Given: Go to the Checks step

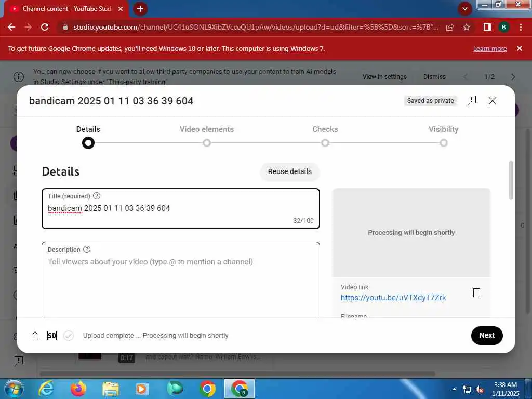Looking at the screenshot, I should click(325, 137).
